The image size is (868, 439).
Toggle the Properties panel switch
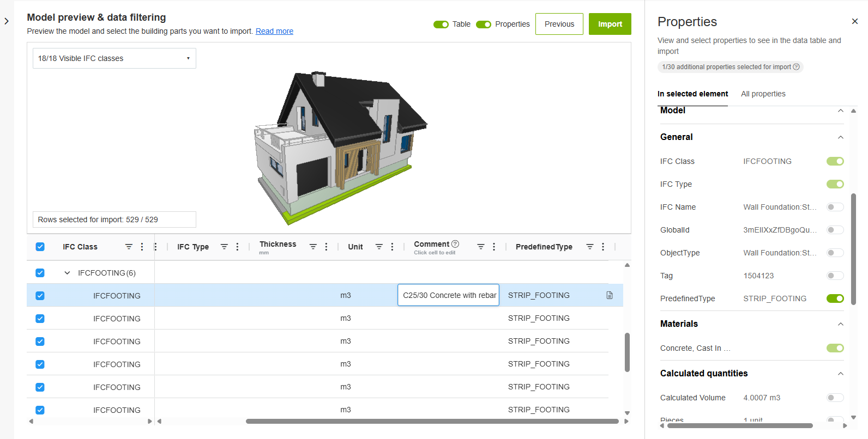[484, 25]
